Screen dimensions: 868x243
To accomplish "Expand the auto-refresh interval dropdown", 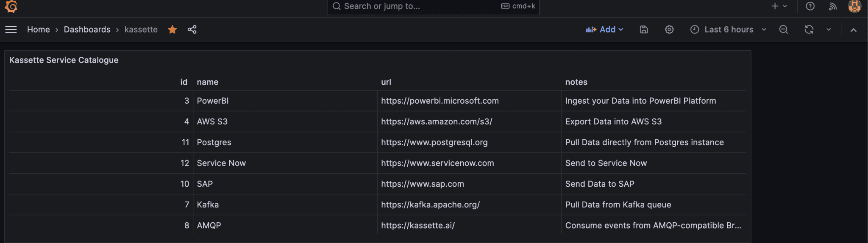I will click(829, 30).
